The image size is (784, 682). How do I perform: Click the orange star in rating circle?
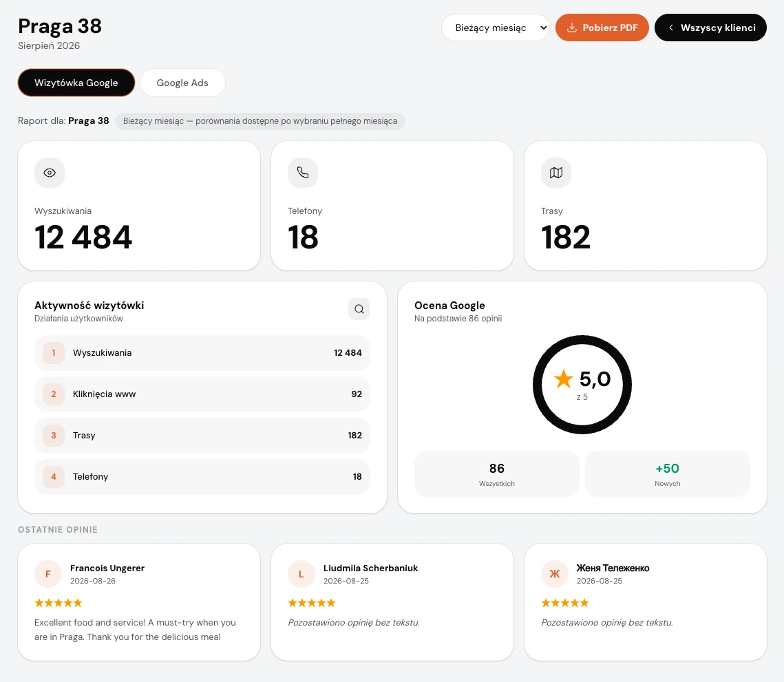point(564,379)
